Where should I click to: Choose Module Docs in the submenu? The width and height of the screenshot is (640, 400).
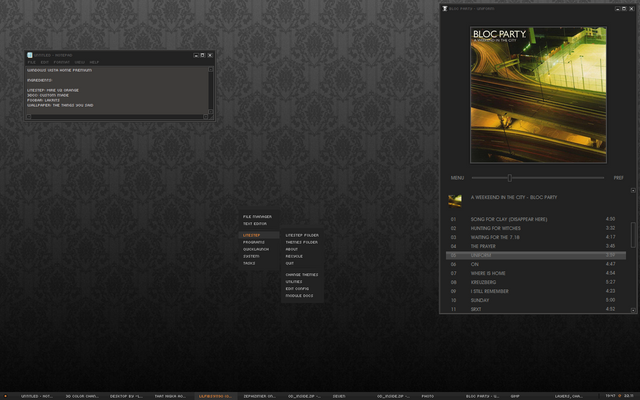tap(302, 296)
